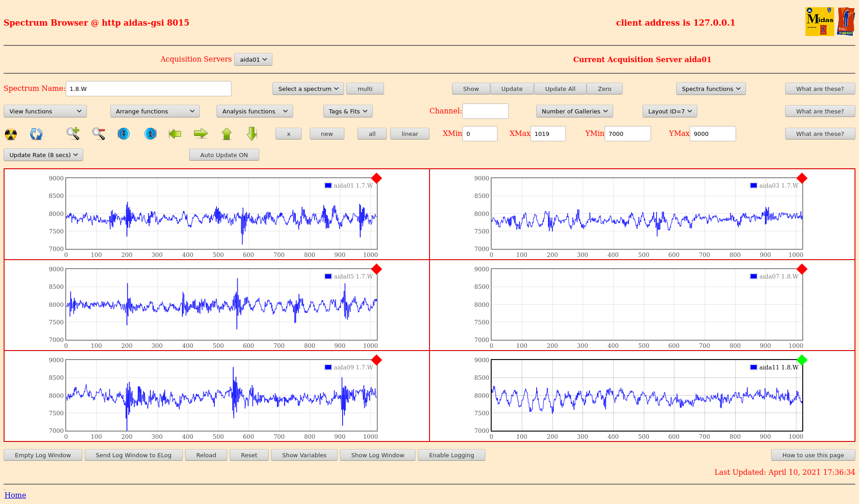Open the Number of Galleries dropdown

pos(574,111)
